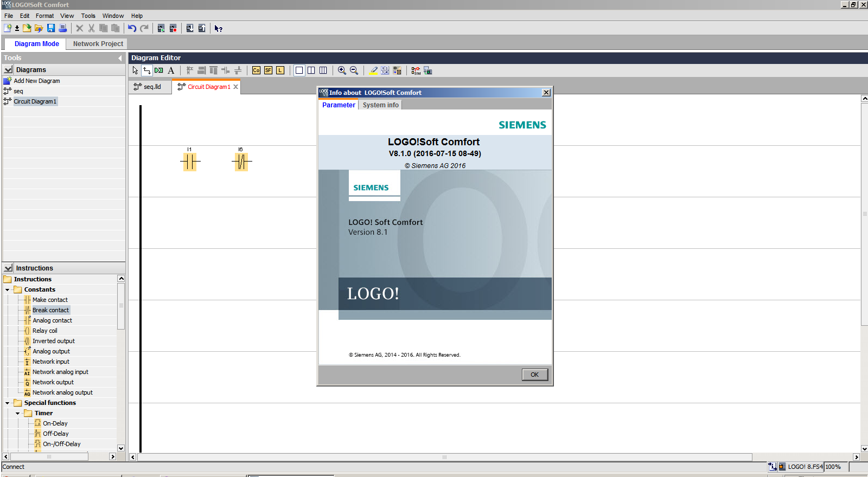Toggle the Diagrams panel section
Image resolution: width=868 pixels, height=477 pixels.
[8, 69]
